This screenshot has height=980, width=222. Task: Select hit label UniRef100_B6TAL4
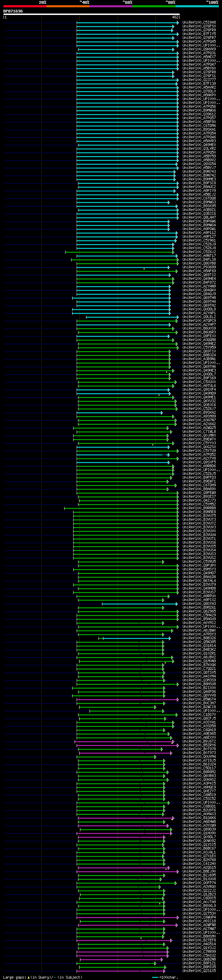point(199,581)
